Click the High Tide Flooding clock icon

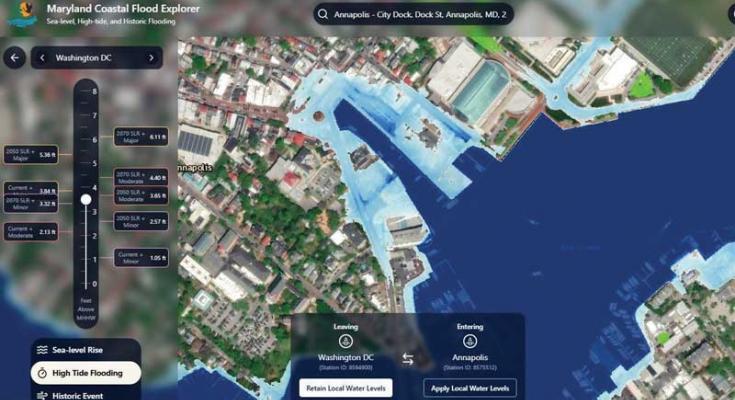(43, 373)
